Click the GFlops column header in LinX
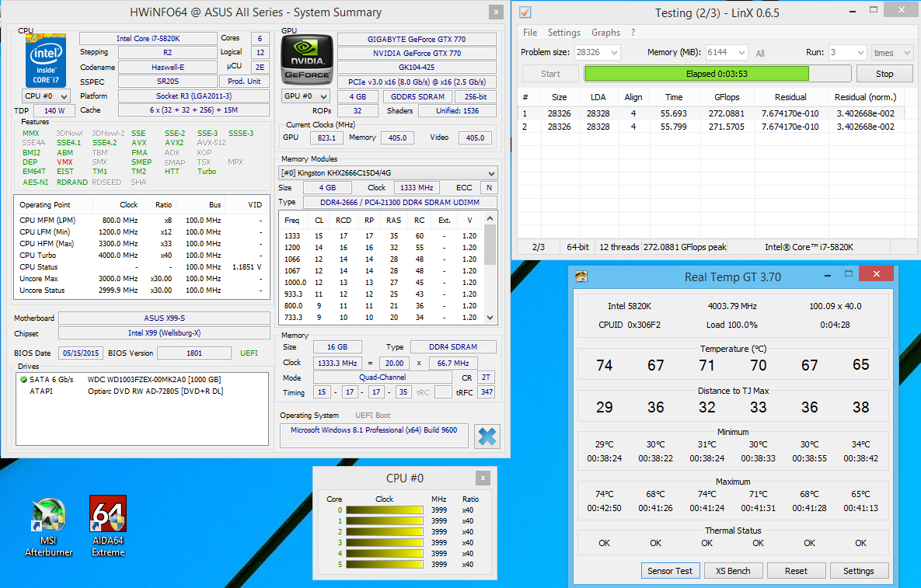Viewport: 921px width, 588px height. point(727,97)
